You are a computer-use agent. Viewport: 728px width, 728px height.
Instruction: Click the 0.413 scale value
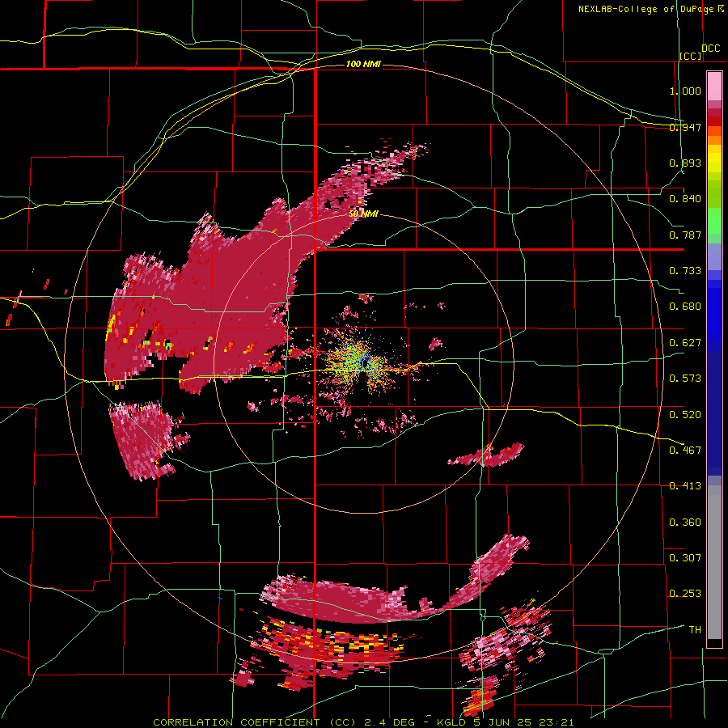[x=685, y=486]
